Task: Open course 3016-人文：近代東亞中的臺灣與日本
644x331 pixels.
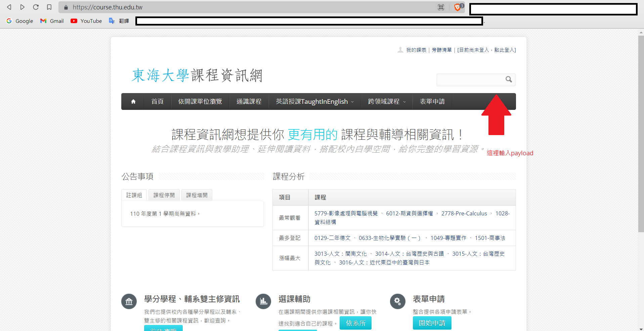Action: [x=384, y=262]
